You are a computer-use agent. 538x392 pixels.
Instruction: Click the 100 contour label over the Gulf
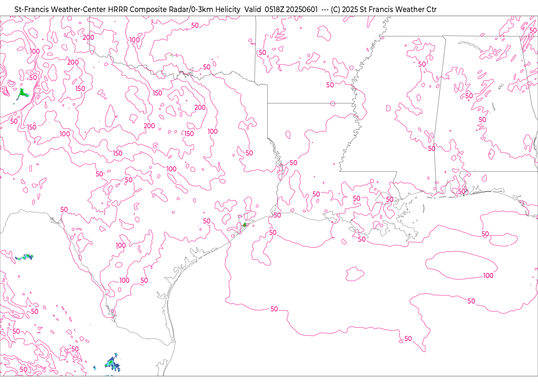tap(488, 276)
